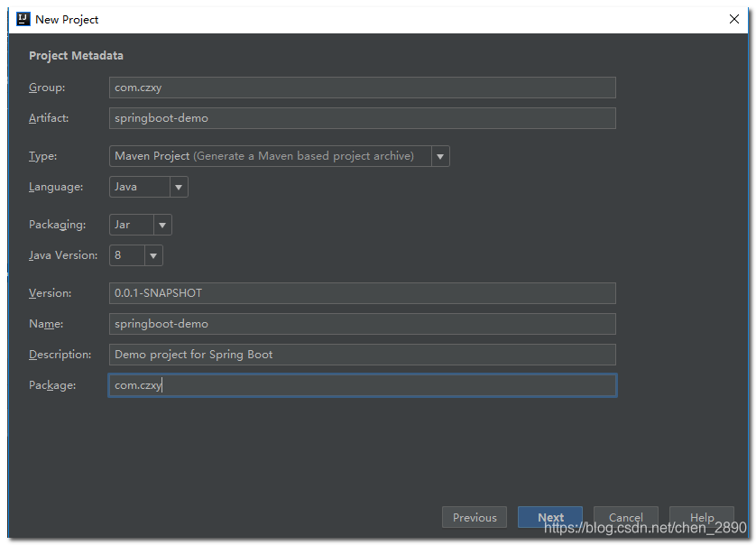Open the Packaging Jar dropdown
The image size is (756, 545).
[x=141, y=225]
